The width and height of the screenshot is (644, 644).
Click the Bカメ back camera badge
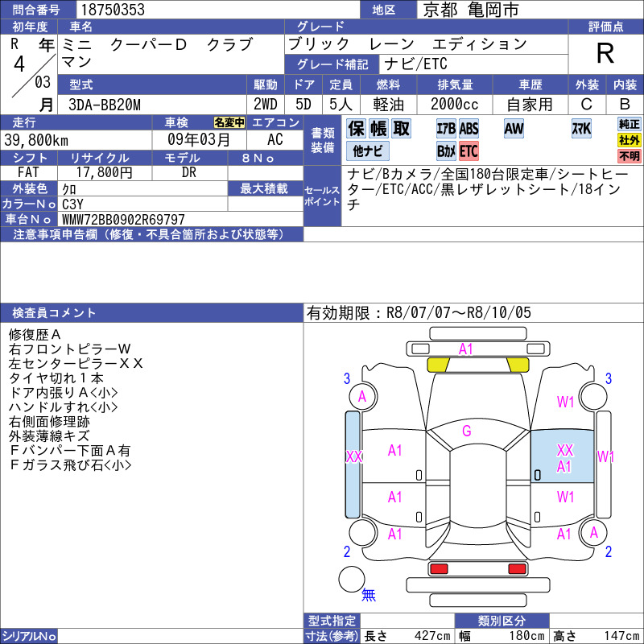click(x=446, y=151)
